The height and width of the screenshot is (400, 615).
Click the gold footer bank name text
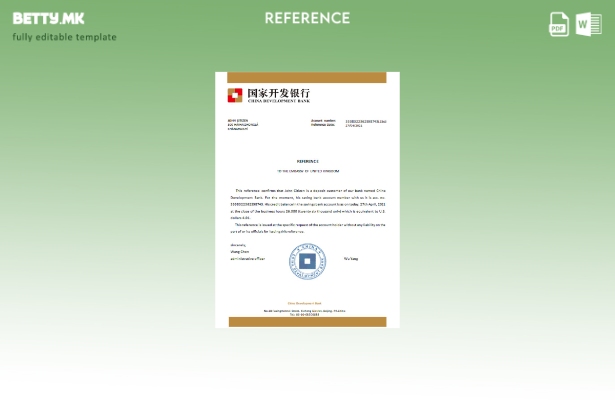pos(307,302)
